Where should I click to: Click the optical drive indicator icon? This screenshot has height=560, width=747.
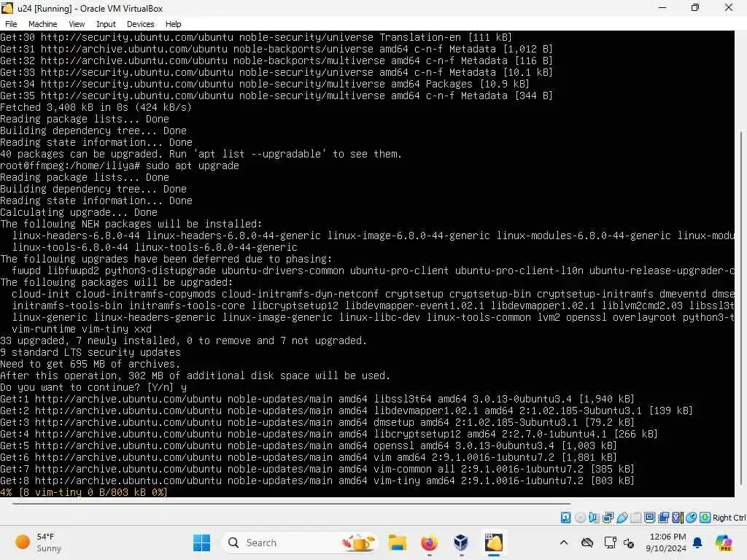(x=580, y=518)
